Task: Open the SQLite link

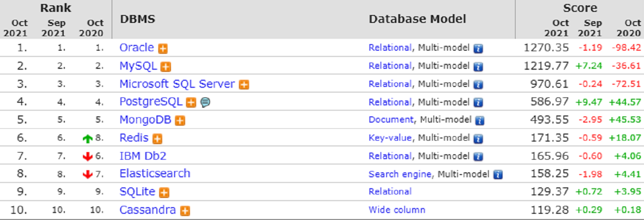Action: [138, 192]
